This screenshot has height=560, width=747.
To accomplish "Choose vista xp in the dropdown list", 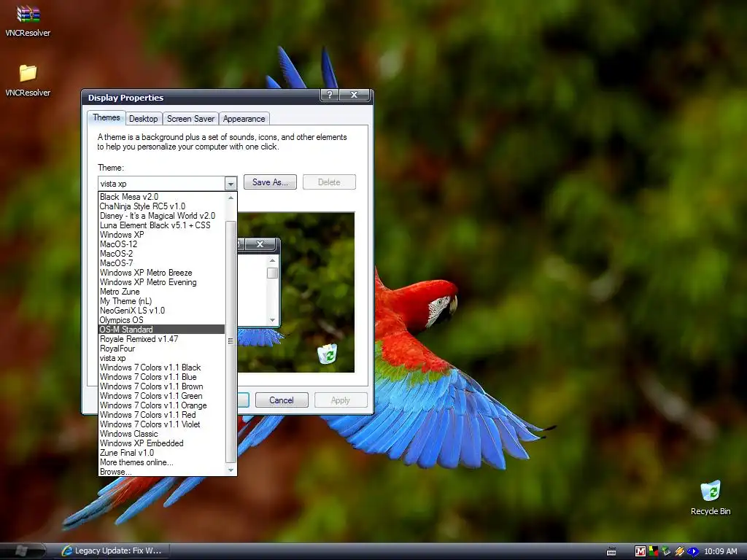I will 161,358.
